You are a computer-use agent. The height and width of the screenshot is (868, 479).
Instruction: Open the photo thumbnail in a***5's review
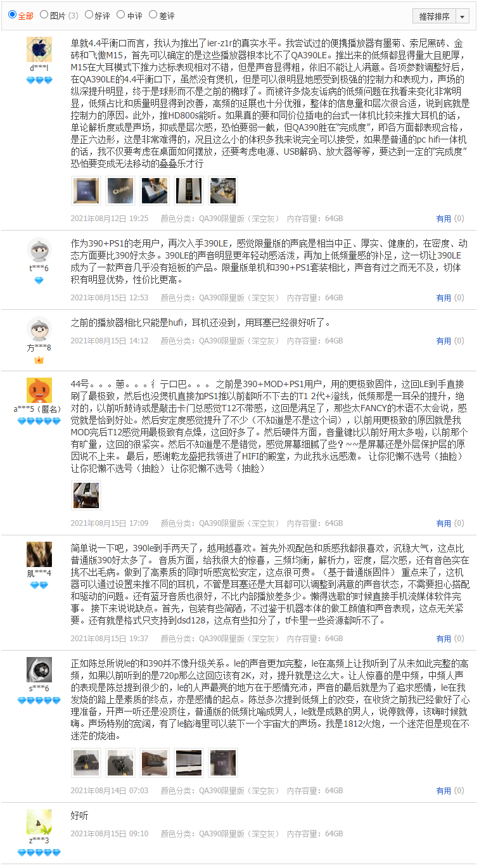click(x=86, y=495)
